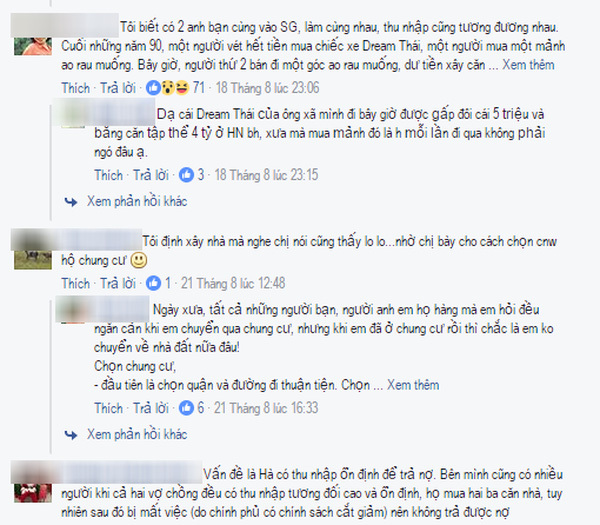Expand 'Xem thêm' on the Dream Thái comment

(528, 65)
